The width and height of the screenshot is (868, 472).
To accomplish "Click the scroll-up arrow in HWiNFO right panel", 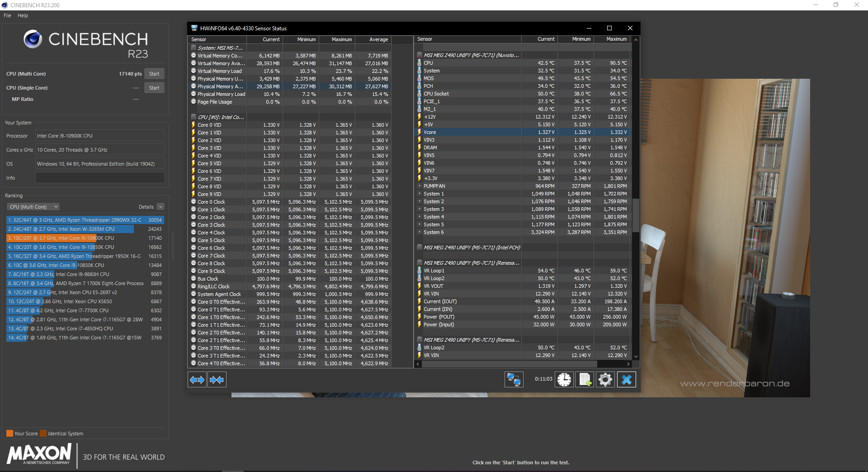I will [x=636, y=40].
